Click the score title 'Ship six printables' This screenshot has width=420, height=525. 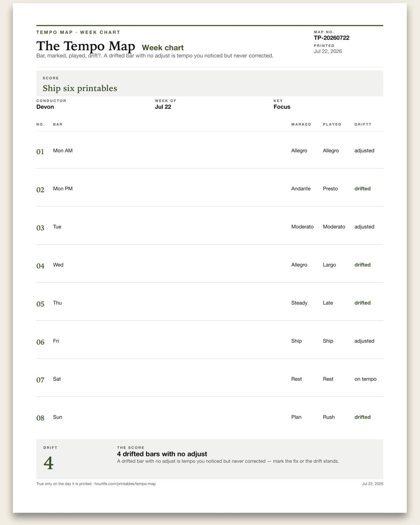point(80,88)
